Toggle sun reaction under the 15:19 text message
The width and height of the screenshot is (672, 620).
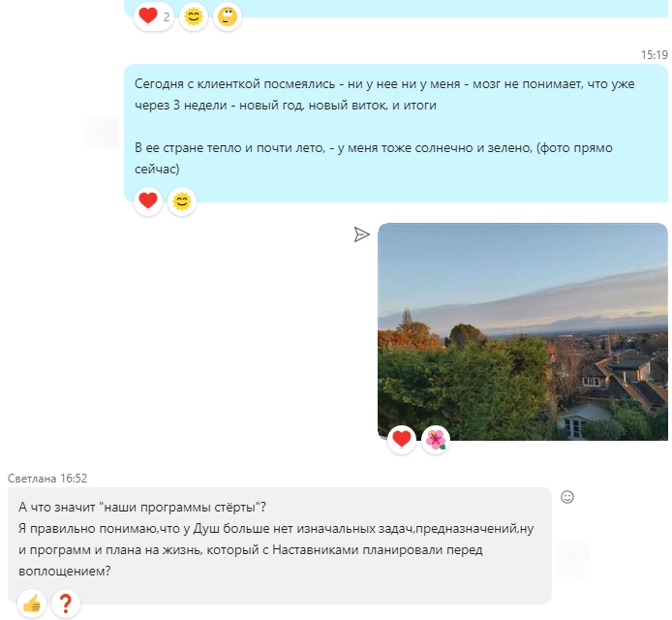coord(181,201)
